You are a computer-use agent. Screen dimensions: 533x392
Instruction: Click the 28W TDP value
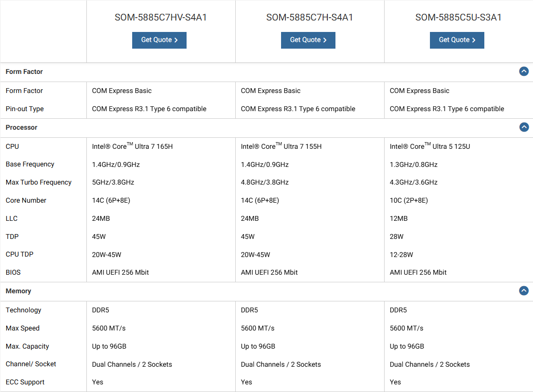coord(397,237)
